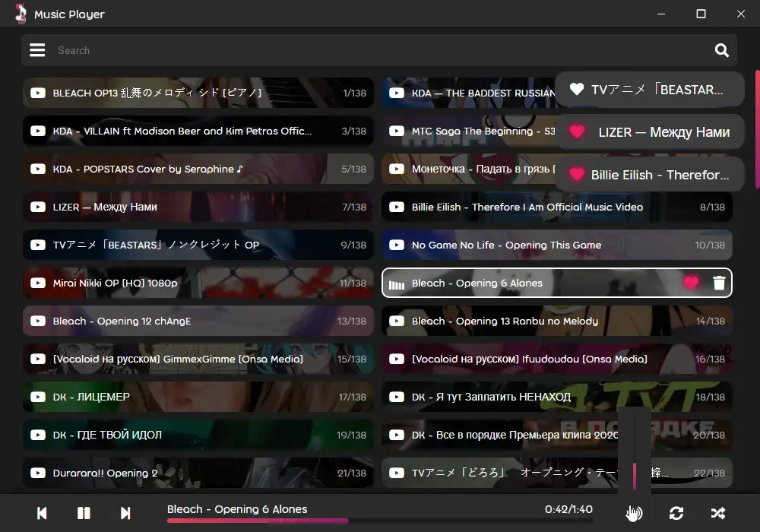The height and width of the screenshot is (532, 760).
Task: Play Bleach - Opening 12 chAngE
Action: [198, 321]
